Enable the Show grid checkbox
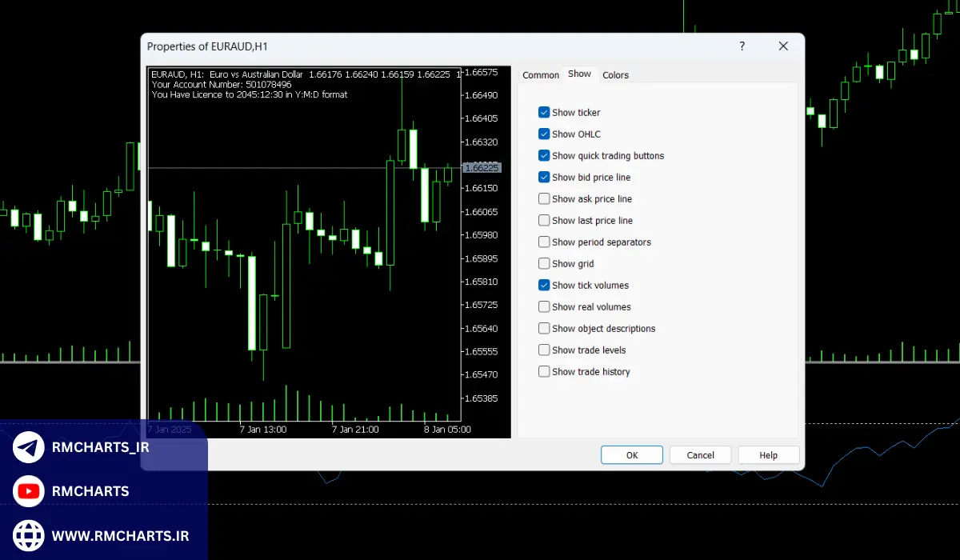Image resolution: width=960 pixels, height=560 pixels. 545,264
